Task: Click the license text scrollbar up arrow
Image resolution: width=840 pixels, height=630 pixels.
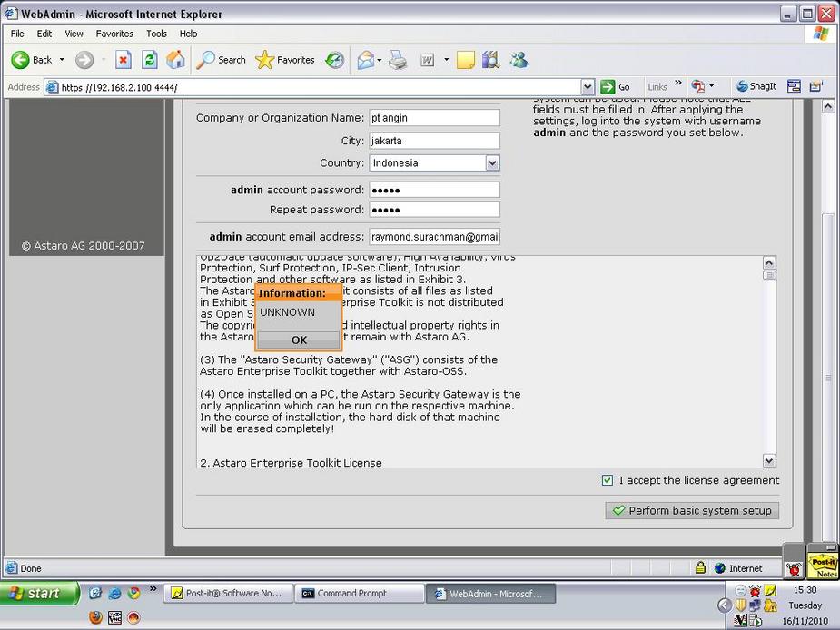Action: click(769, 262)
